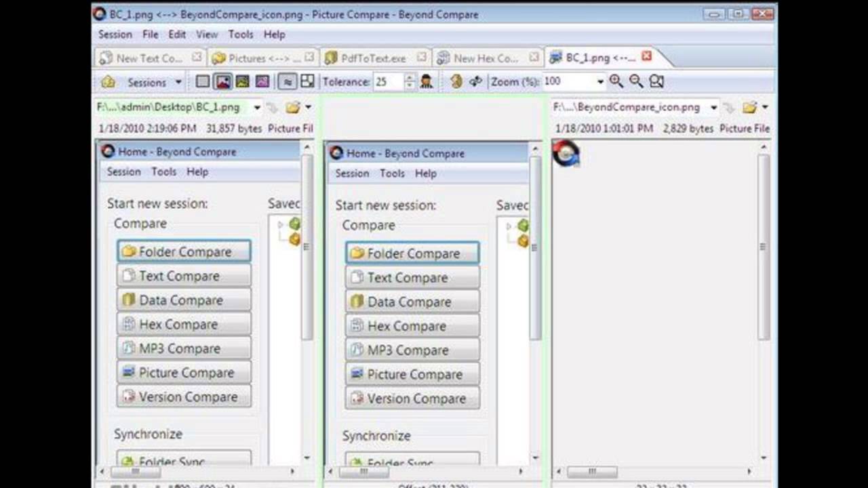The height and width of the screenshot is (488, 868).
Task: Select the blank no-differences view mode icon
Action: pyautogui.click(x=203, y=81)
